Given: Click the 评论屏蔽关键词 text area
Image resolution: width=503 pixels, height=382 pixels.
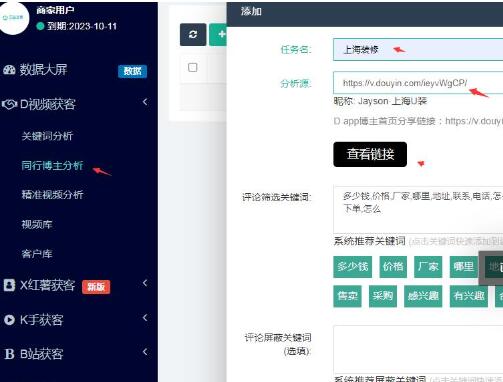Looking at the screenshot, I should click(x=418, y=349).
